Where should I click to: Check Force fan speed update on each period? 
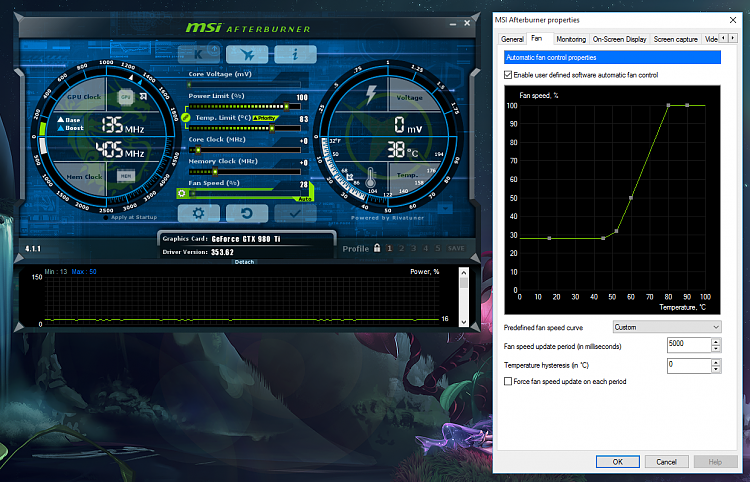pos(508,382)
